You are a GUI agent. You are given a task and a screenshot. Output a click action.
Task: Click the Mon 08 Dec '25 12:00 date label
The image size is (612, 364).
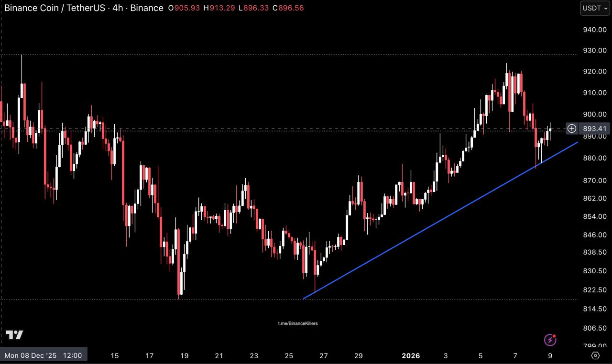point(44,355)
